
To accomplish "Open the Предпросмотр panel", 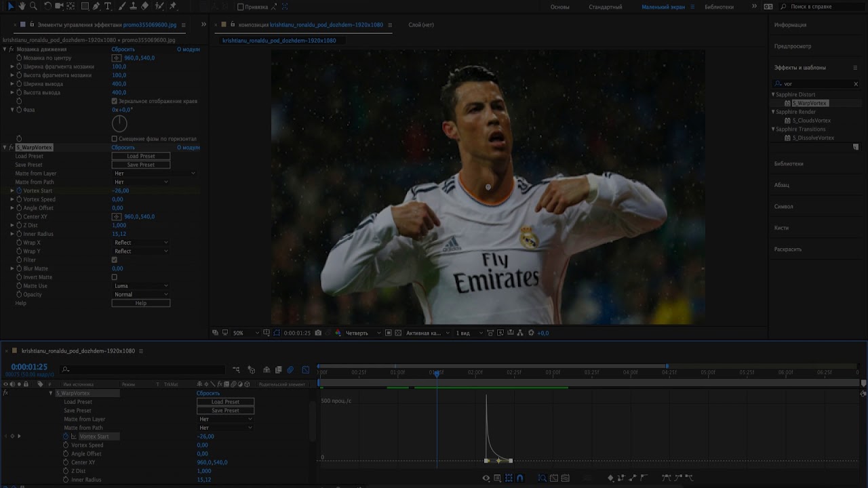I will point(793,47).
